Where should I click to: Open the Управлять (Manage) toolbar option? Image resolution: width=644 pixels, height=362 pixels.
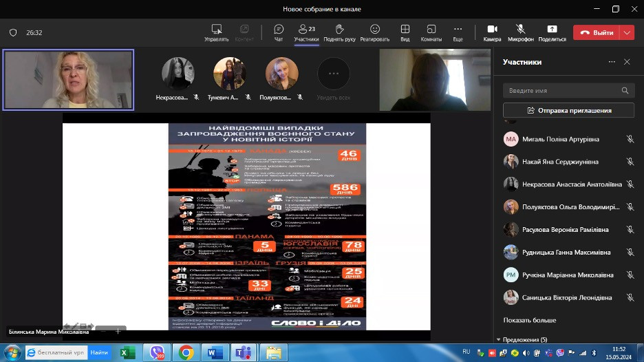click(217, 32)
